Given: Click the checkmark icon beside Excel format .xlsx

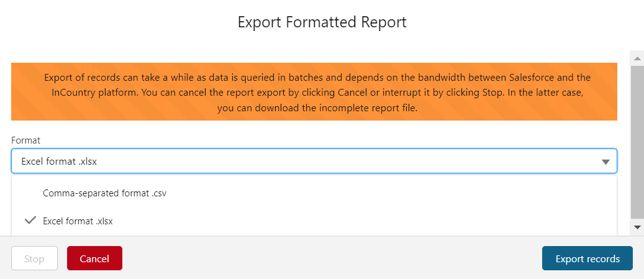Looking at the screenshot, I should point(29,221).
